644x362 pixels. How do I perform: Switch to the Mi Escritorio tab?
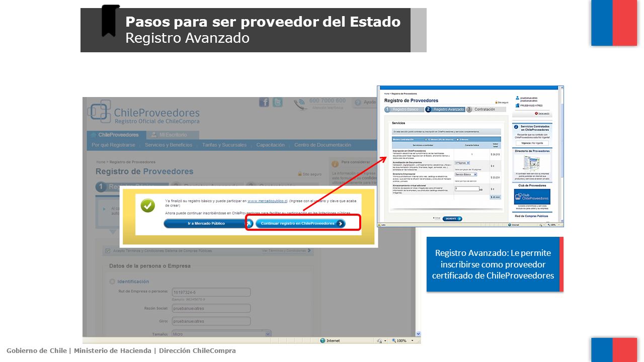click(x=173, y=135)
